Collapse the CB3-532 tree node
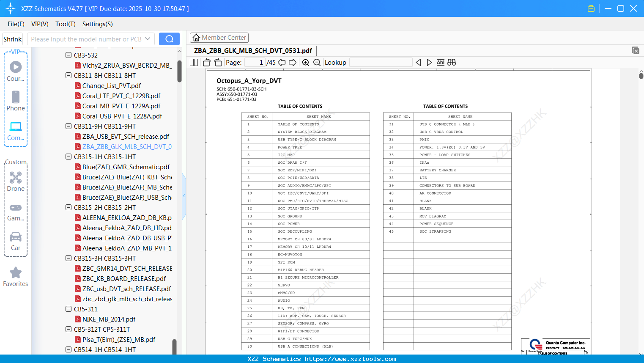Image resolution: width=644 pixels, height=363 pixels. [69, 55]
